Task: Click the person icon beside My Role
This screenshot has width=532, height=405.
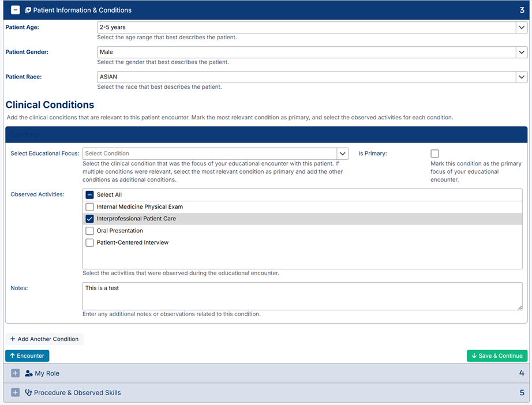Action: (x=29, y=373)
